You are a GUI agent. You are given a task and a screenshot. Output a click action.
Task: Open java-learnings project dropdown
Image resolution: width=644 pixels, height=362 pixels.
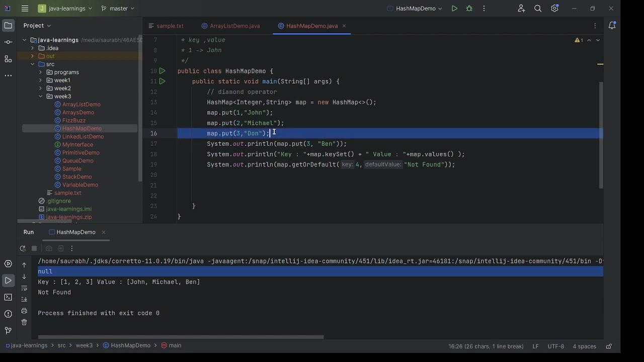click(65, 9)
